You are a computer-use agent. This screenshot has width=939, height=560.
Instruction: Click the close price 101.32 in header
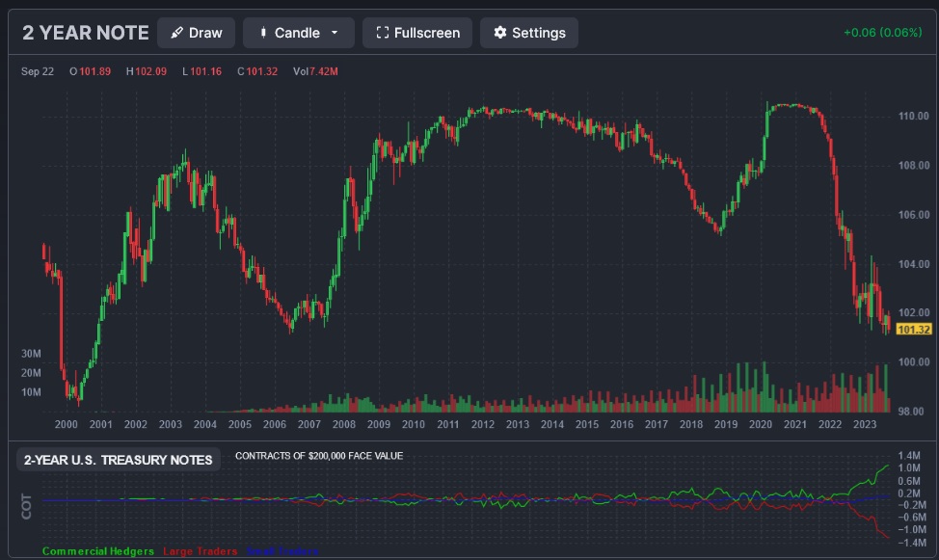coord(261,71)
